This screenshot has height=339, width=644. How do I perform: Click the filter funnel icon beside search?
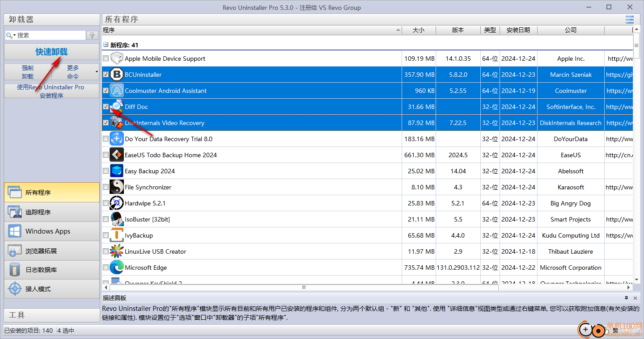93,35
